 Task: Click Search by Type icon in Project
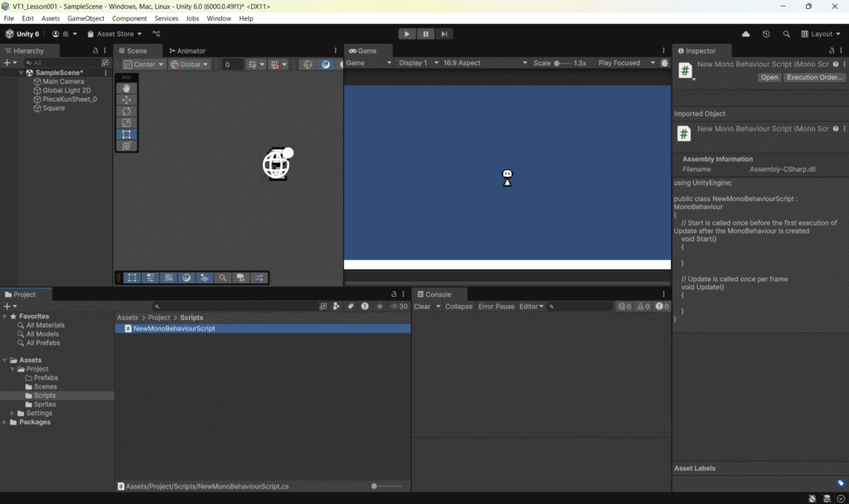coord(337,307)
